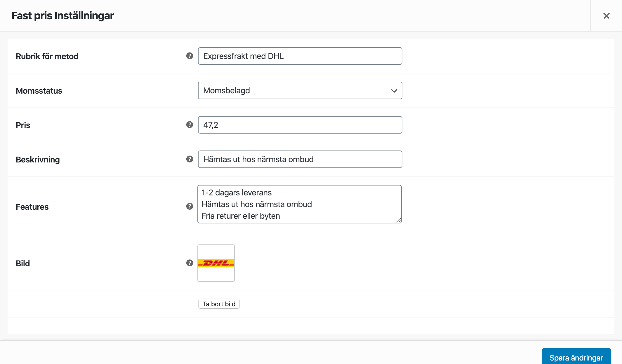The height and width of the screenshot is (364, 622).
Task: Click the Pris label
Action: click(x=23, y=125)
